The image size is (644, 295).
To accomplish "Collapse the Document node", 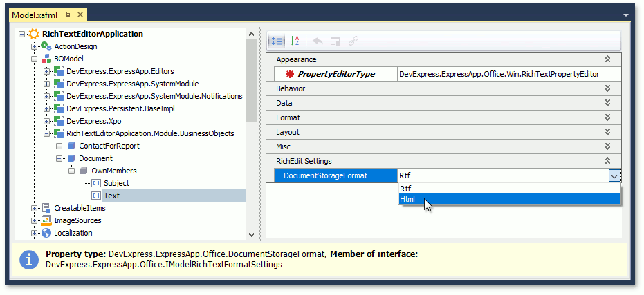I will [x=59, y=158].
